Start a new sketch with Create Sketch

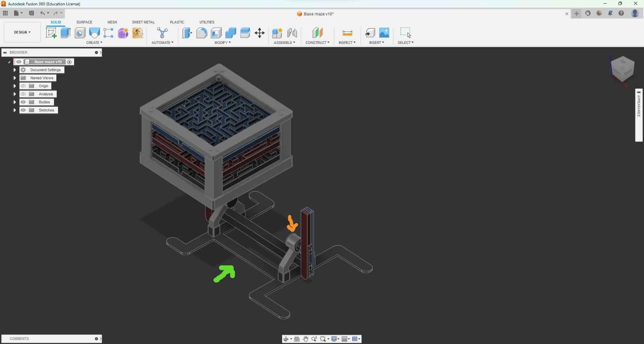[51, 33]
